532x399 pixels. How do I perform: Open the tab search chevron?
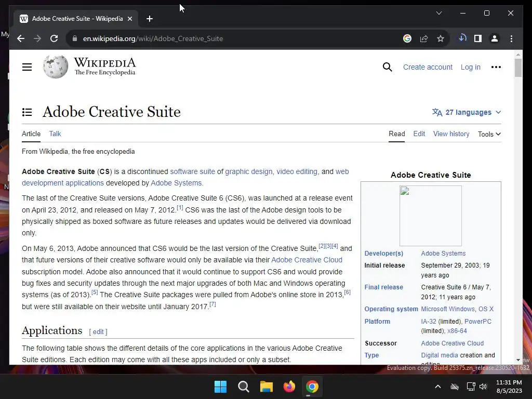pyautogui.click(x=438, y=13)
